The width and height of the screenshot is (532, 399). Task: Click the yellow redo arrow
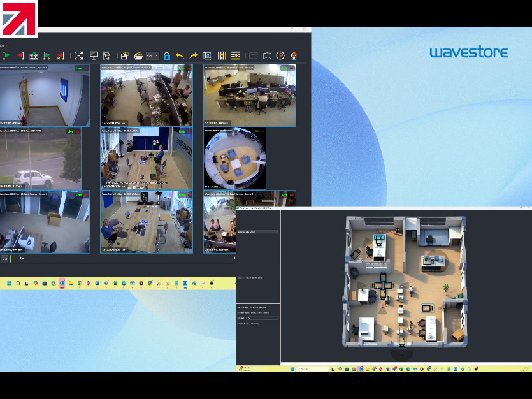point(194,56)
